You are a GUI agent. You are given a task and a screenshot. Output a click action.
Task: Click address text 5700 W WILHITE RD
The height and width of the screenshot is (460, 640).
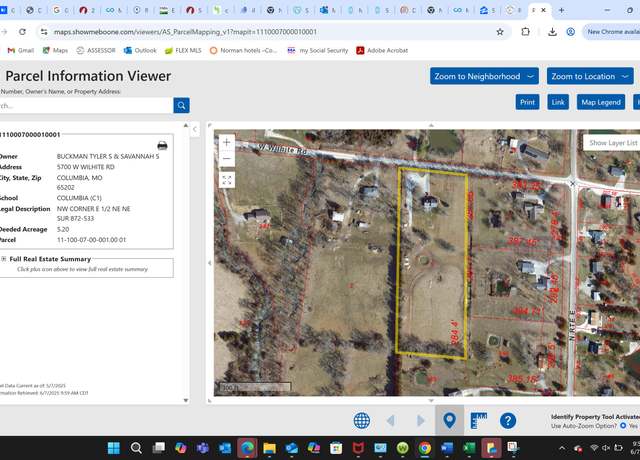(x=86, y=167)
